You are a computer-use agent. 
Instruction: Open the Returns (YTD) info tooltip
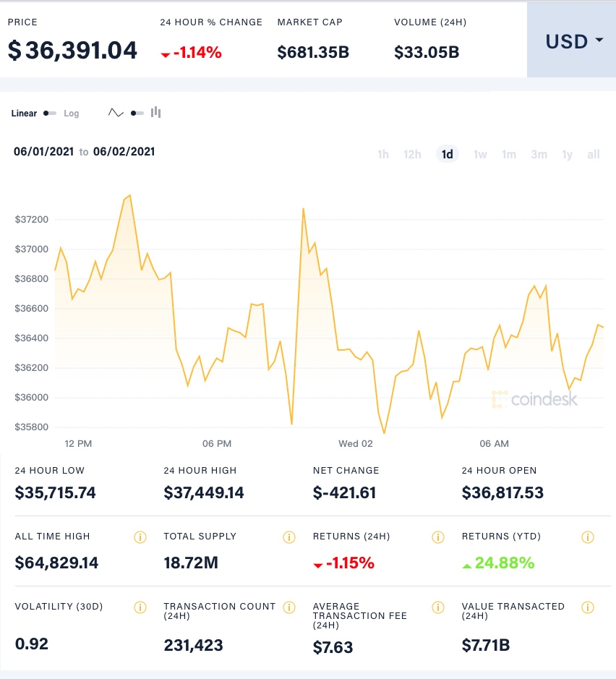point(587,537)
